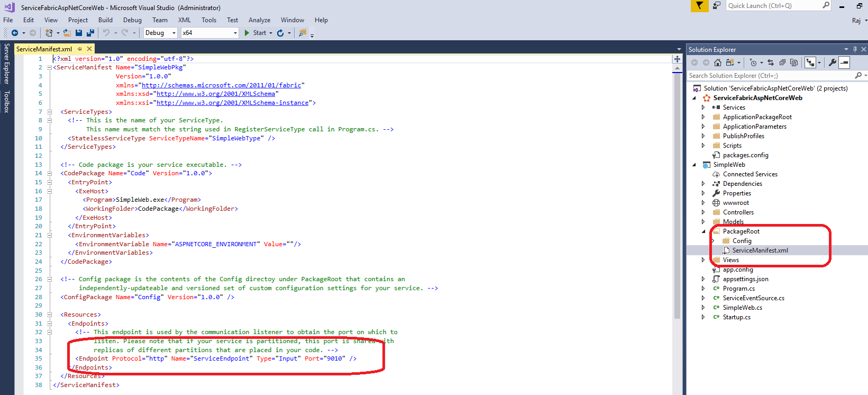Save ServiceManifest.xml with the single-disk Save icon
Image resolution: width=868 pixels, height=395 pixels.
pyautogui.click(x=79, y=33)
